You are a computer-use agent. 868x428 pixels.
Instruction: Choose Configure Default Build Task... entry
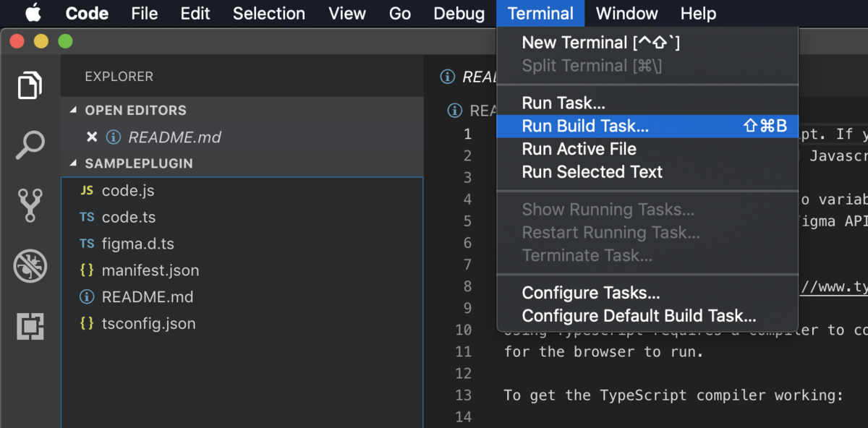647,316
